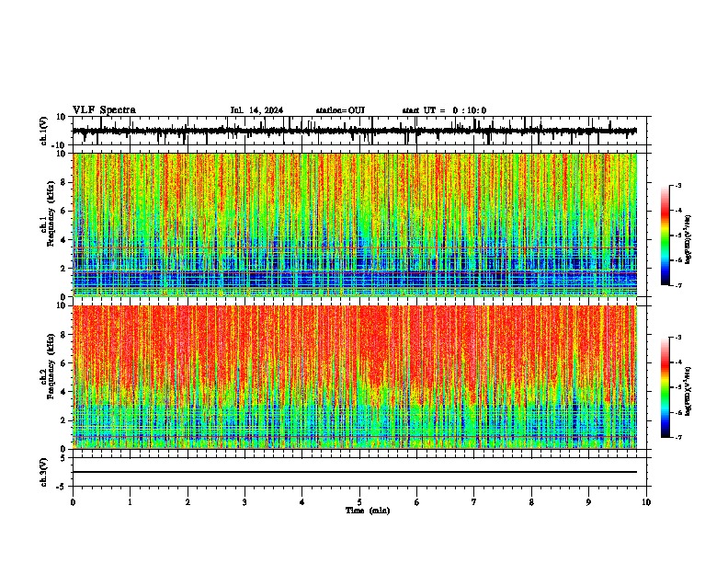The width and height of the screenshot is (728, 563).
Task: Click time axis tick label "7"
Action: (x=474, y=502)
